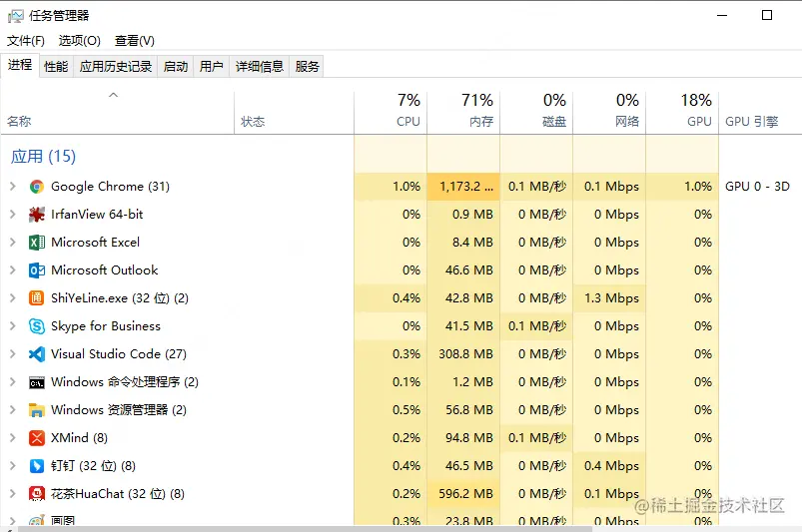Select the XMind app icon
802x532 pixels.
[36, 438]
